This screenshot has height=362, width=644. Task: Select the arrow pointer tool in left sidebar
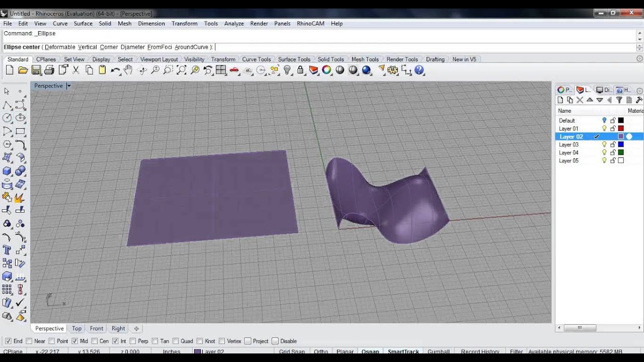click(7, 91)
